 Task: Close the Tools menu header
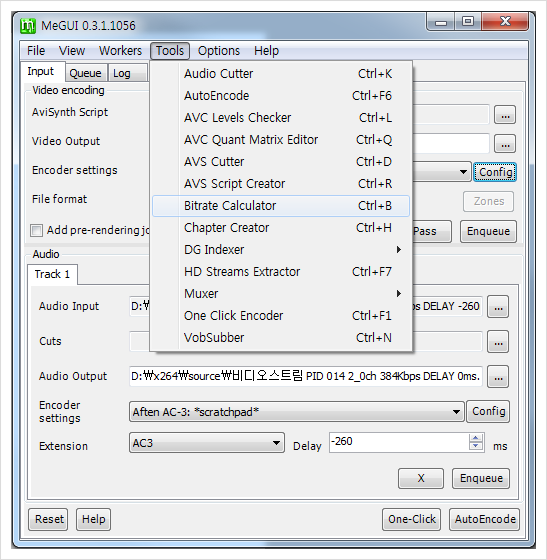pyautogui.click(x=170, y=51)
